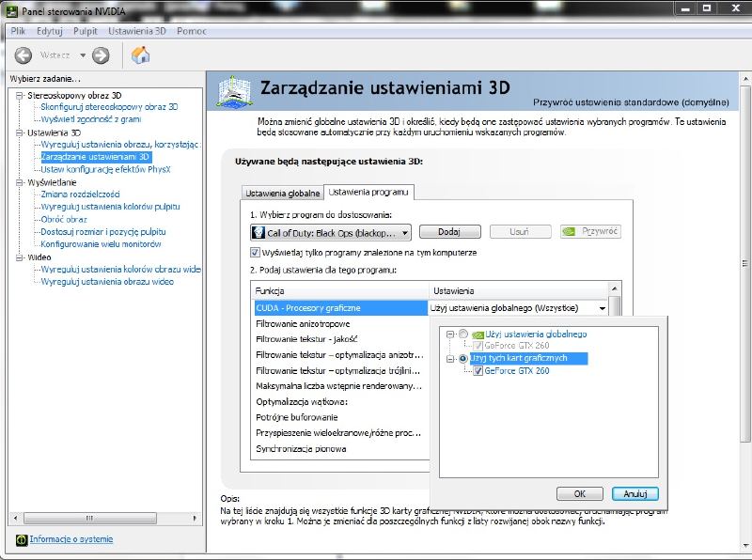Open Wyreguluj ustawienia kolorów obrazu wideo
Image resolution: width=752 pixels, height=560 pixels.
[x=121, y=269]
